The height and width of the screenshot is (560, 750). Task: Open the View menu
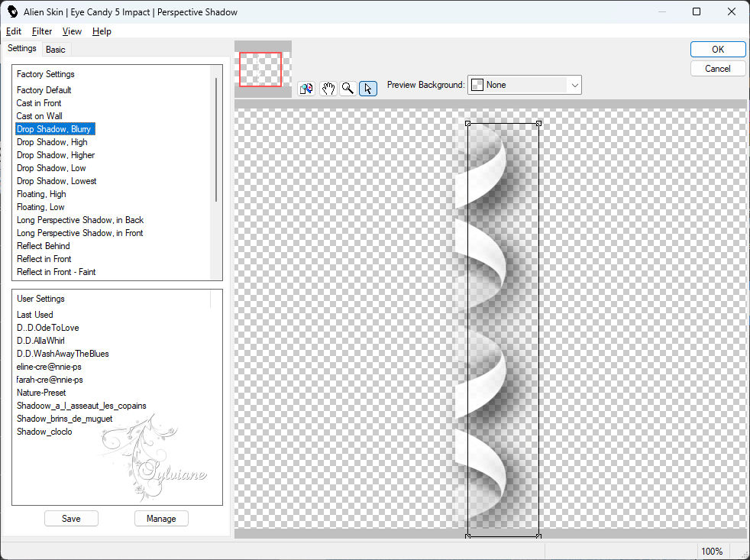click(x=72, y=31)
